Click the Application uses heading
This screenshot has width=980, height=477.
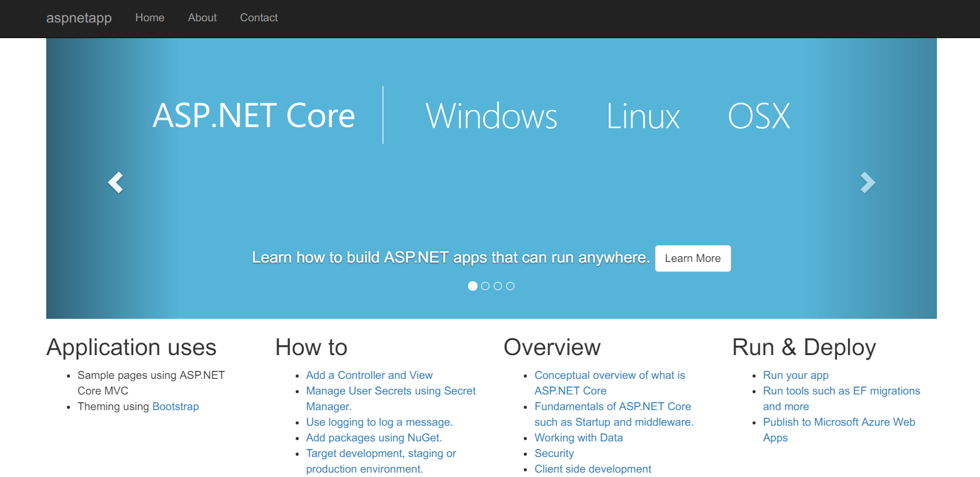[131, 347]
